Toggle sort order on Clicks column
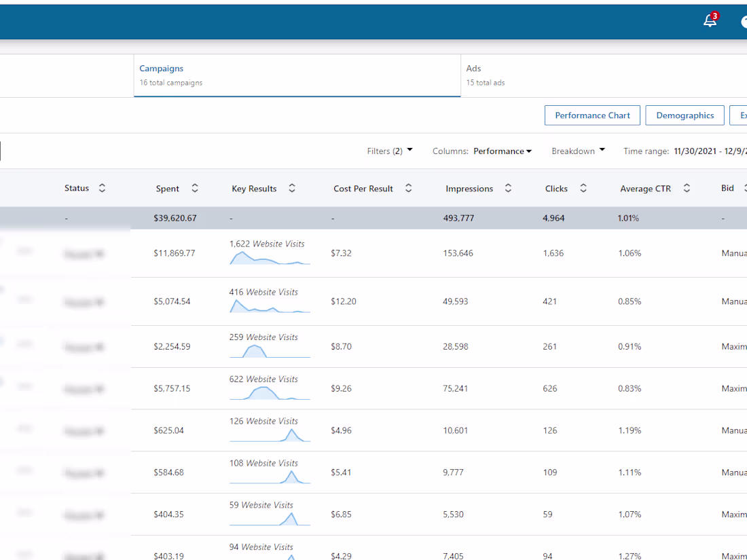Screen dimensions: 747x560 click(x=583, y=188)
